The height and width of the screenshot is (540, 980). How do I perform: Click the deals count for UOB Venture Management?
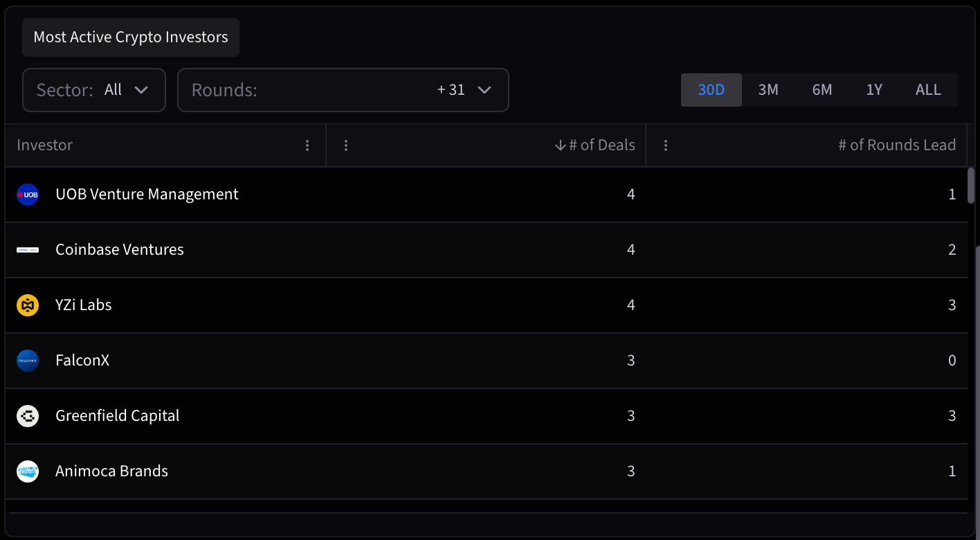(630, 195)
